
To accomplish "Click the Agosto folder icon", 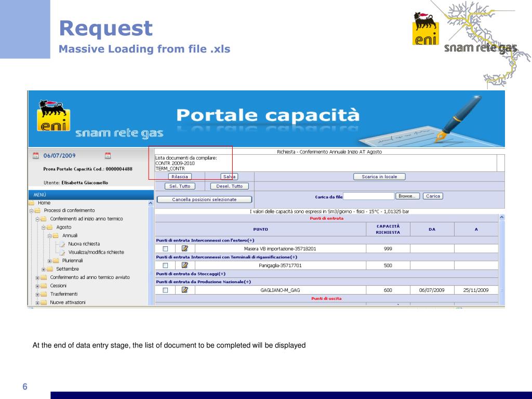I will (50, 228).
